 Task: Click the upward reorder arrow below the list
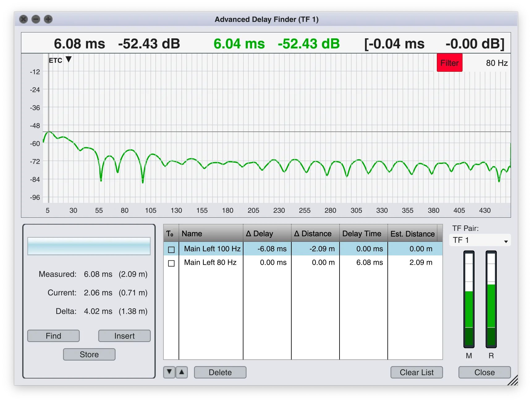click(182, 372)
